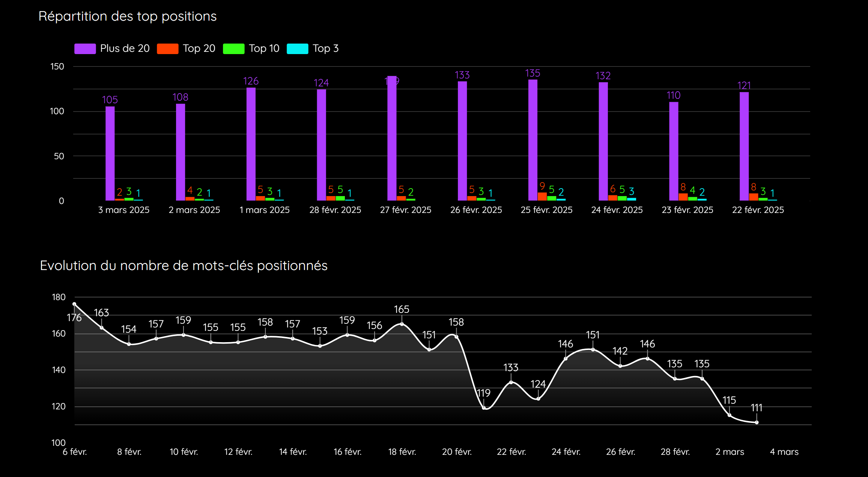The height and width of the screenshot is (477, 868).
Task: Click the final 111 data point
Action: (757, 423)
